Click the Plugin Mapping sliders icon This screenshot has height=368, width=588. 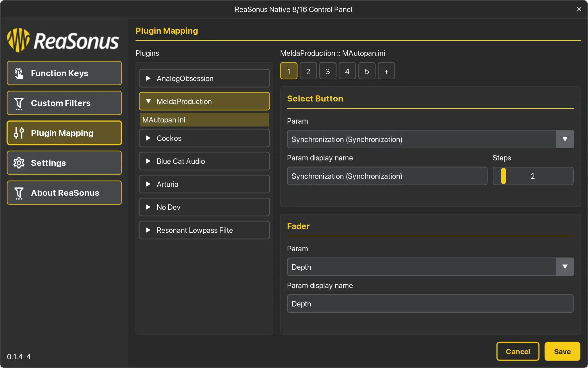click(x=19, y=133)
